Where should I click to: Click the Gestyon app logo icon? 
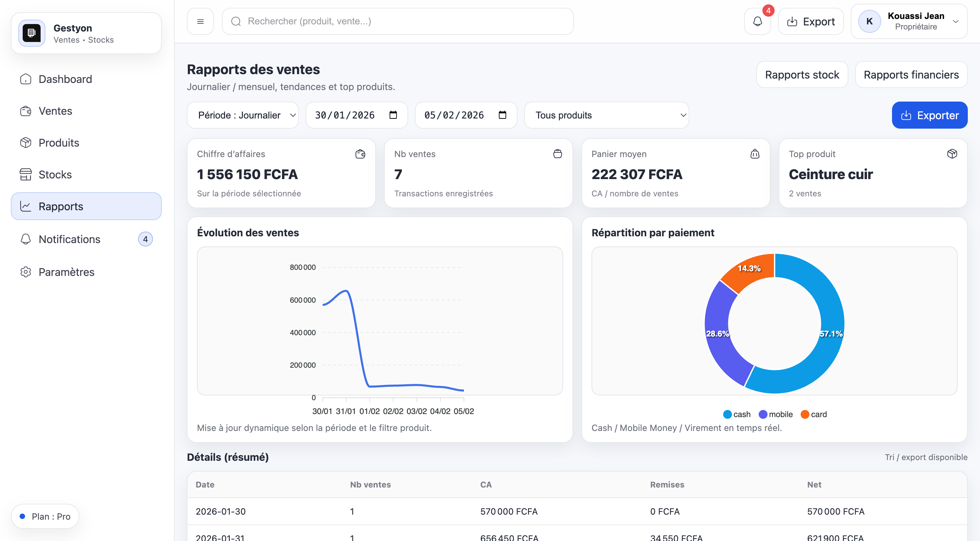tap(31, 33)
